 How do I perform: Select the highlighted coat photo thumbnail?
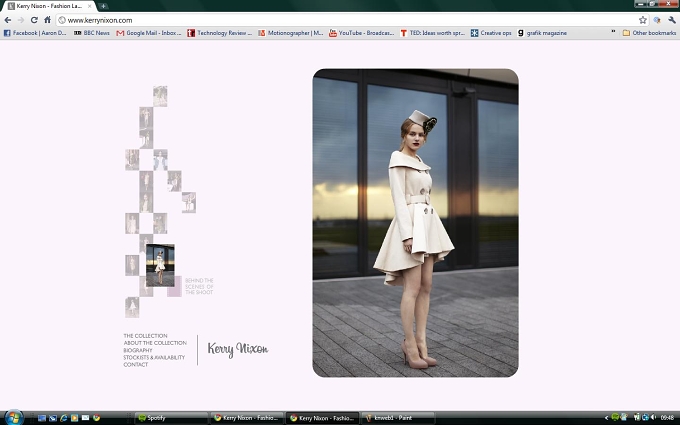(160, 265)
